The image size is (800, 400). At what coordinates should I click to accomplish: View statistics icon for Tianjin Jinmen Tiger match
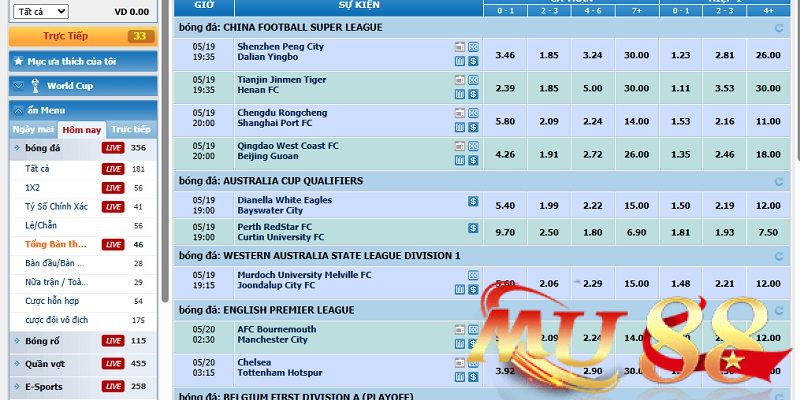(x=460, y=94)
